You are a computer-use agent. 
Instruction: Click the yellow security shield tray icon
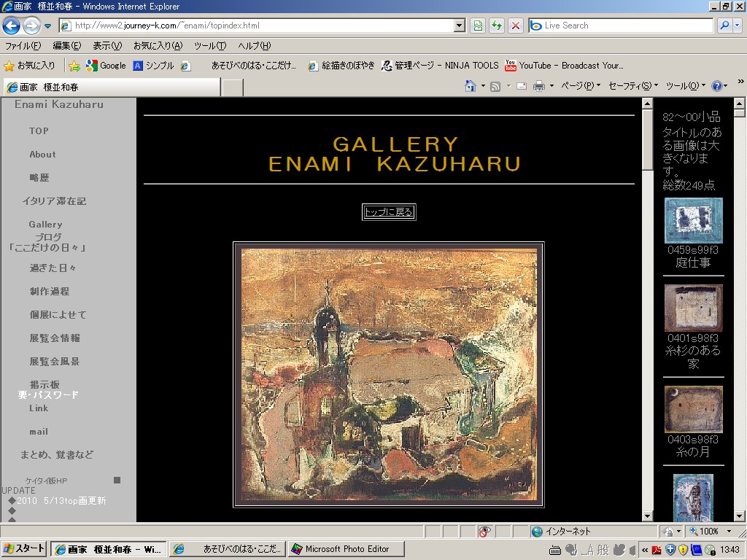click(683, 551)
